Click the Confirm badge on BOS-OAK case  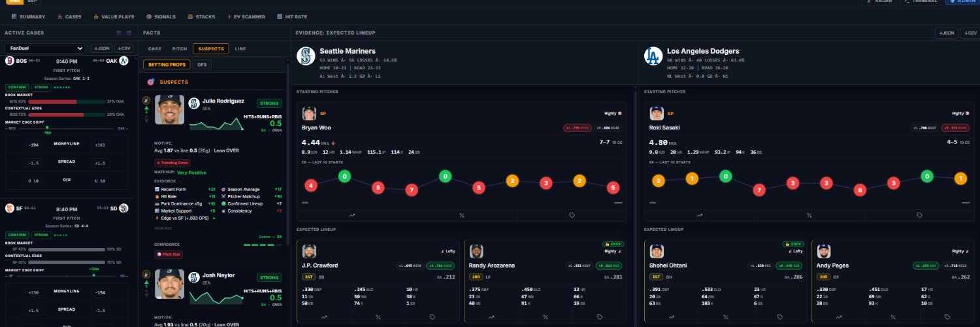[x=16, y=87]
